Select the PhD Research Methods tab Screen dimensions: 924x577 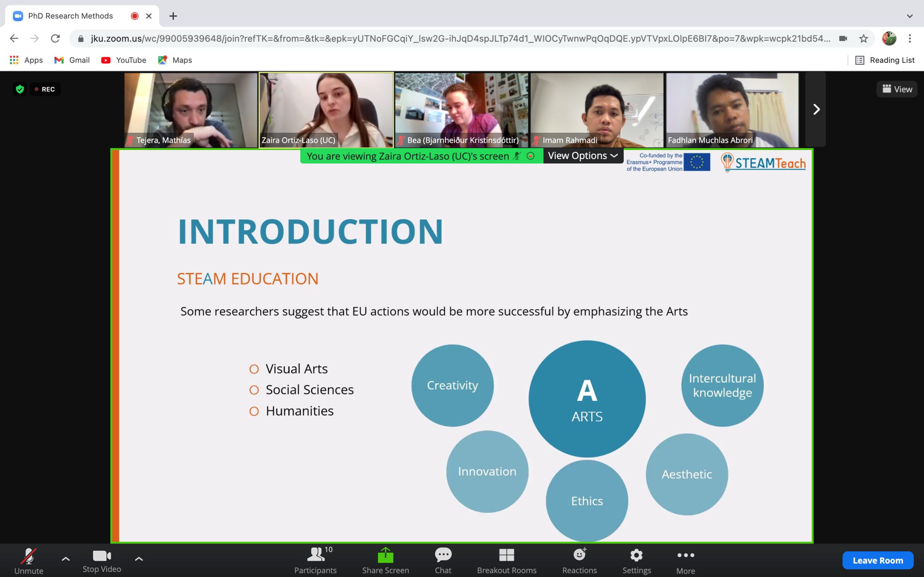(71, 16)
